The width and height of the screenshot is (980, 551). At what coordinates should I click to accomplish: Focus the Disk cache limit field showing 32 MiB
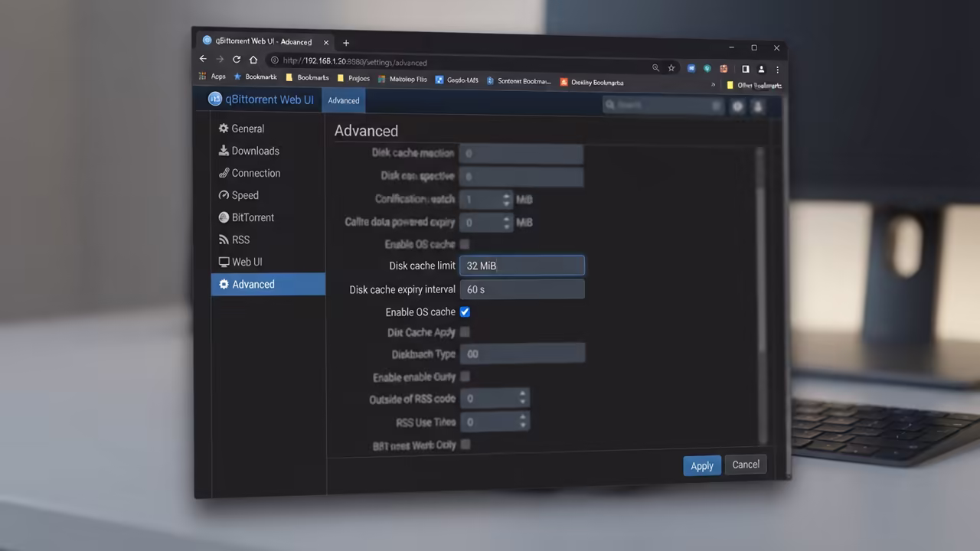pyautogui.click(x=522, y=266)
